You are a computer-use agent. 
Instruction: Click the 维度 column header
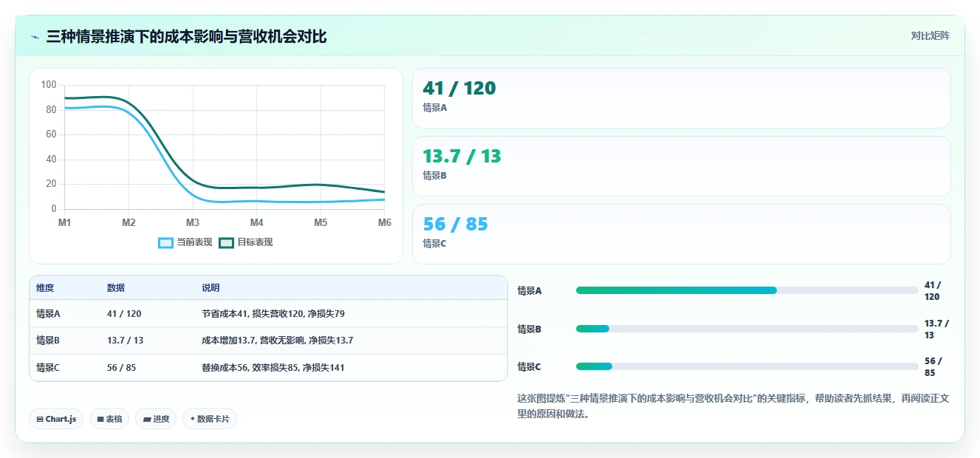click(x=45, y=288)
